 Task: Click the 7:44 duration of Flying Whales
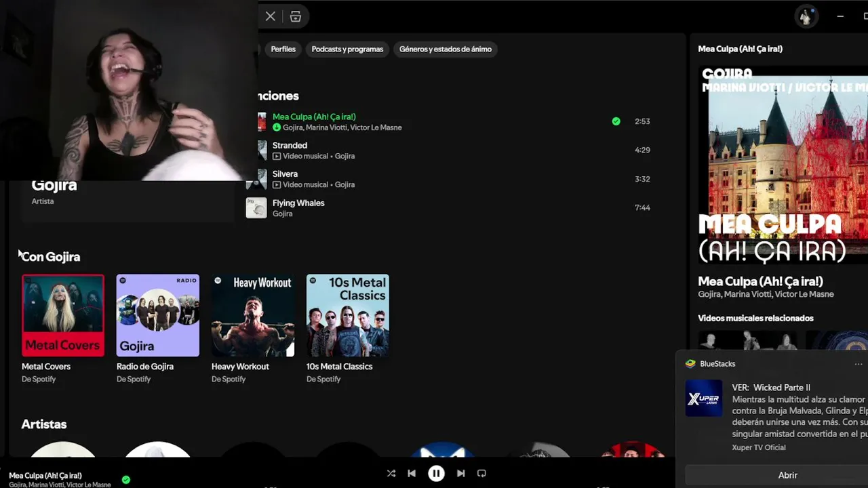(642, 207)
